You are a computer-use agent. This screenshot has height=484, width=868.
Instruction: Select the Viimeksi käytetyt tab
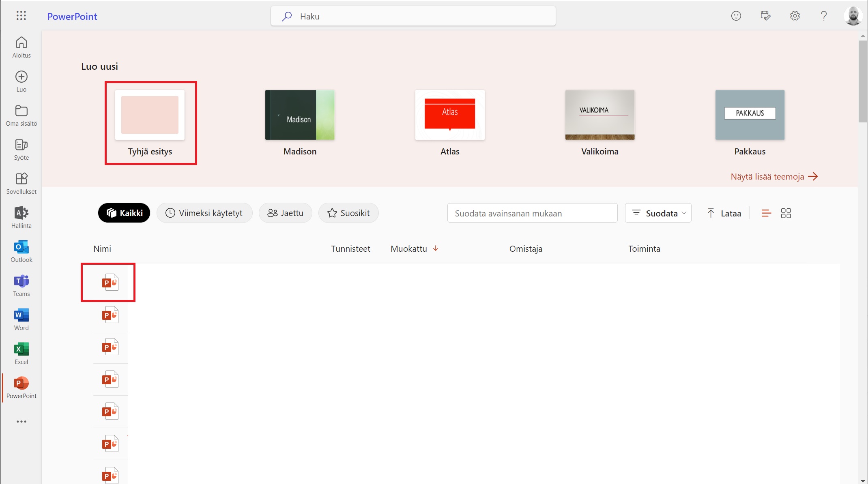pos(204,213)
